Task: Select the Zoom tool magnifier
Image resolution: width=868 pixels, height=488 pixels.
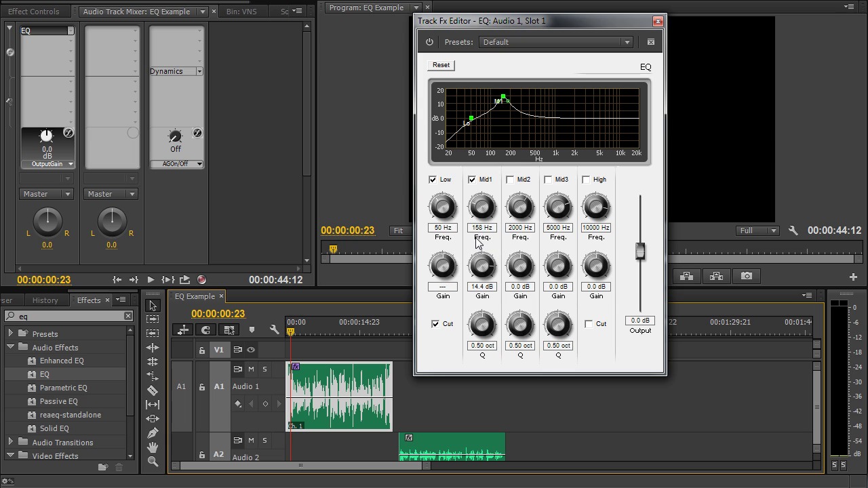Action: pos(153,462)
